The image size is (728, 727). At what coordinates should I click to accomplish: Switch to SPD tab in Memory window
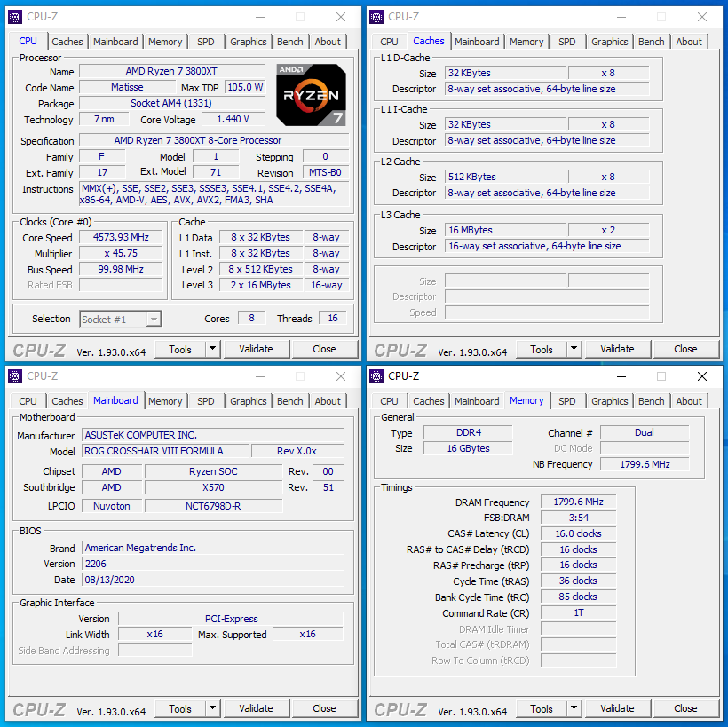(567, 401)
